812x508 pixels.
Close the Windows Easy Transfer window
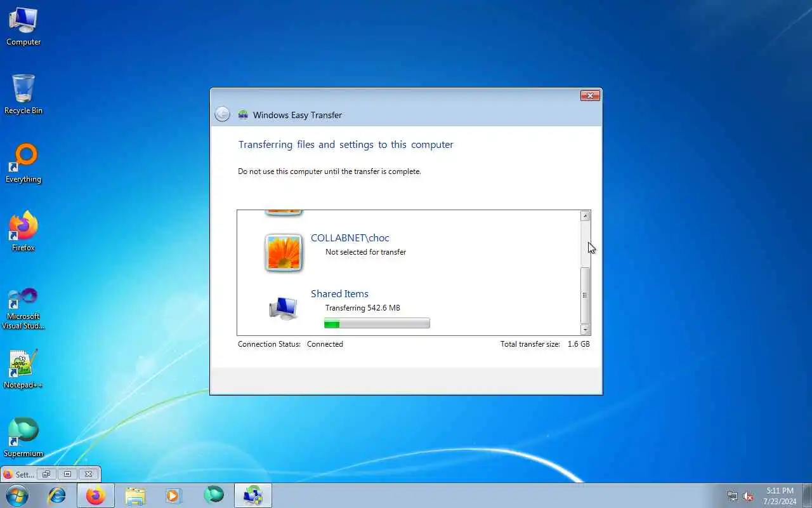pyautogui.click(x=590, y=95)
